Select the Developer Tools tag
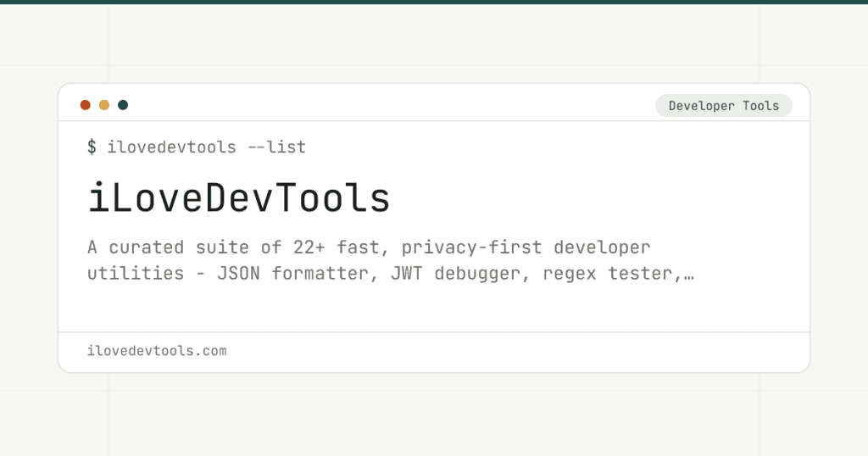Screen dimensions: 868x456 [724, 106]
